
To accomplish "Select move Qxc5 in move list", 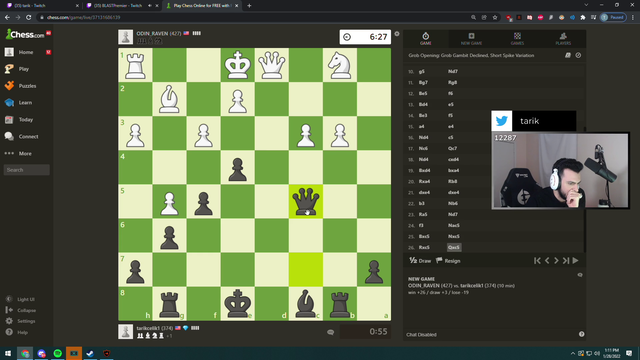I will [x=453, y=247].
